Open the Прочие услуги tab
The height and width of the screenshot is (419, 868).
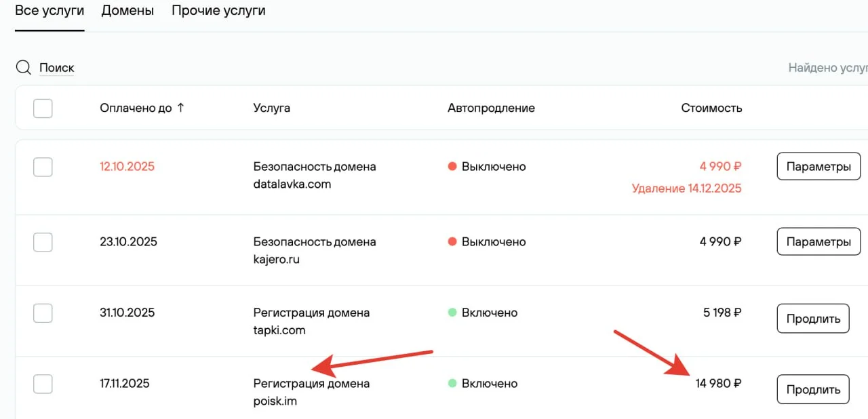tap(218, 11)
